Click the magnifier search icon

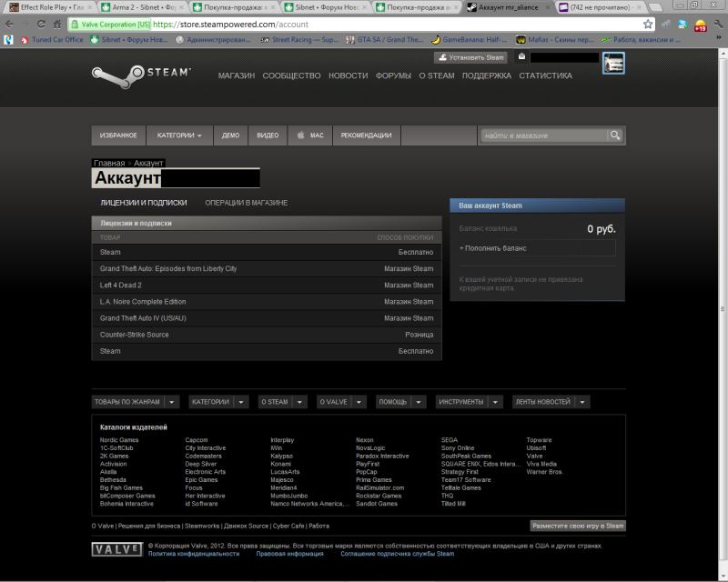coord(615,135)
